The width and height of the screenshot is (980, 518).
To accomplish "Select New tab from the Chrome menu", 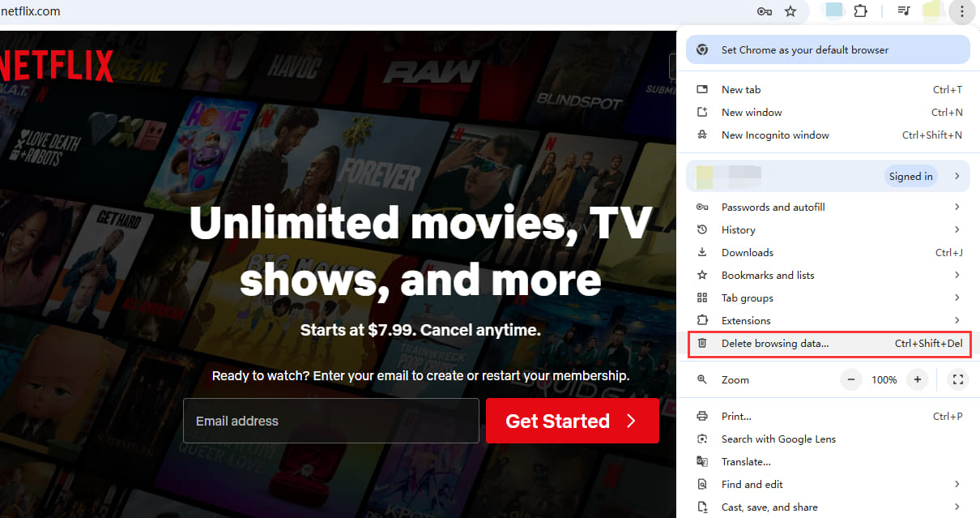I will coord(828,90).
